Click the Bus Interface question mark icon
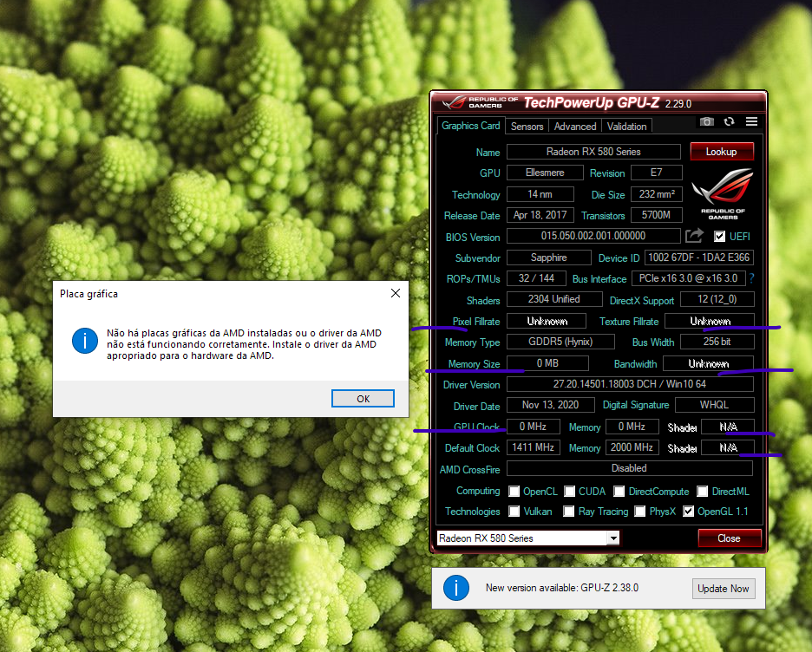Viewport: 812px width, 652px height. point(751,278)
